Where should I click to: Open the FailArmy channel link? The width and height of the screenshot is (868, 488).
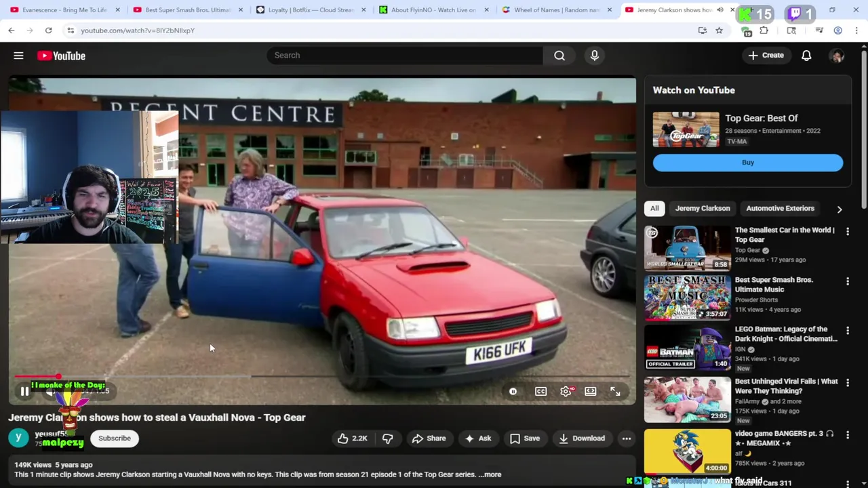[749, 401]
